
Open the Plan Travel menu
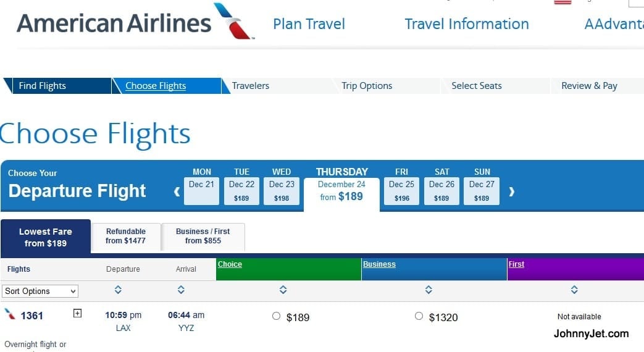pyautogui.click(x=309, y=24)
